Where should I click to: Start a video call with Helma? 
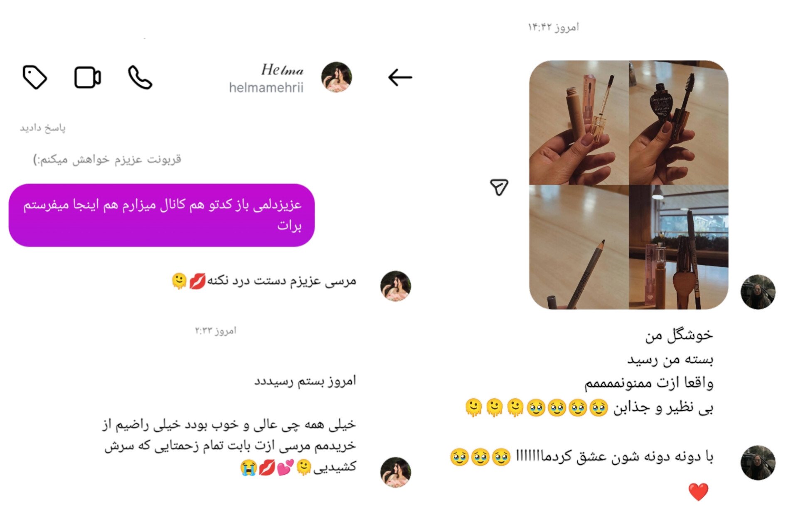(x=88, y=77)
